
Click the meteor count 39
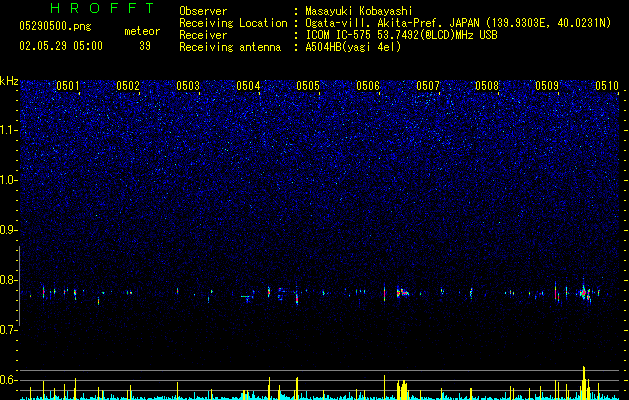[145, 46]
